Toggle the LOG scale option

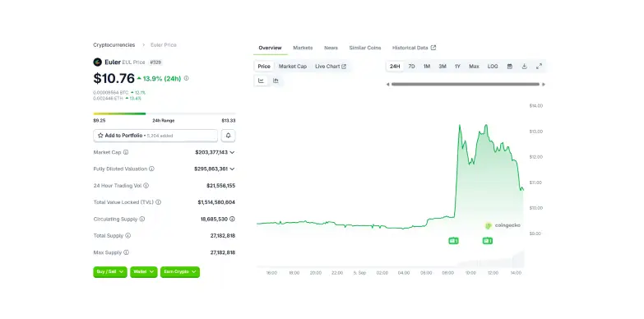pyautogui.click(x=493, y=66)
